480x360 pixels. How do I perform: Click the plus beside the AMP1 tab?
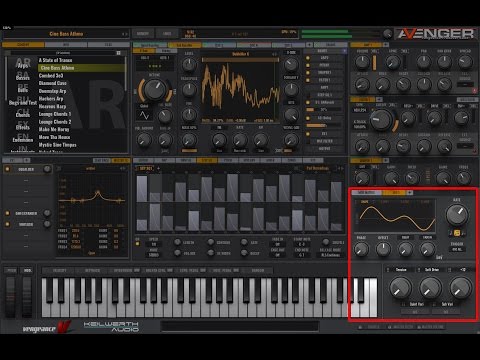[386, 44]
